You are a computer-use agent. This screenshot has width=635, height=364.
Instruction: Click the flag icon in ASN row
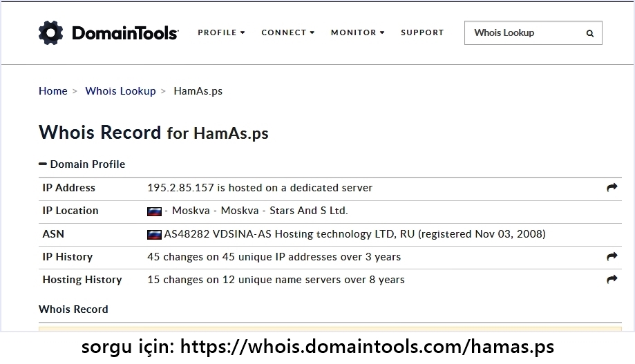pyautogui.click(x=154, y=234)
